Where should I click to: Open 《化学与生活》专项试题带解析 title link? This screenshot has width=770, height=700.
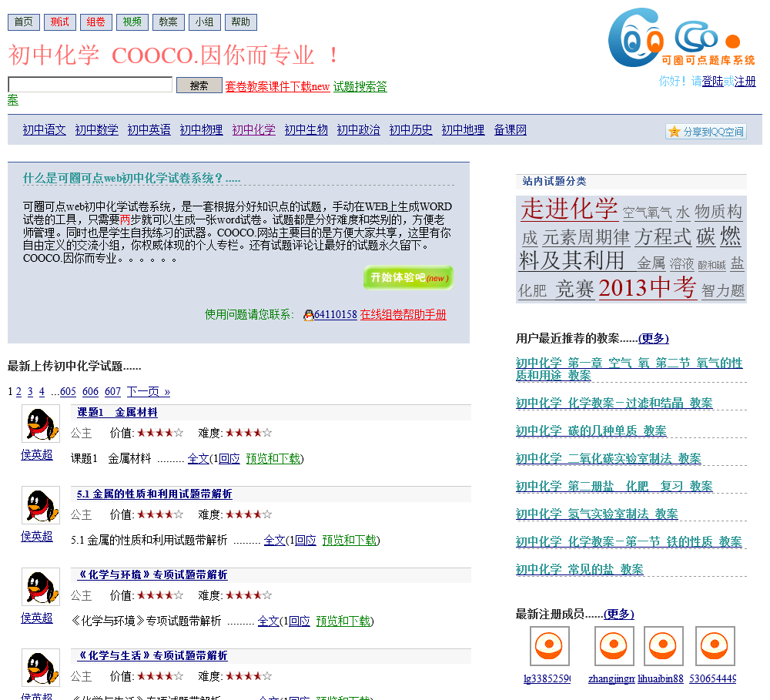pos(152,656)
